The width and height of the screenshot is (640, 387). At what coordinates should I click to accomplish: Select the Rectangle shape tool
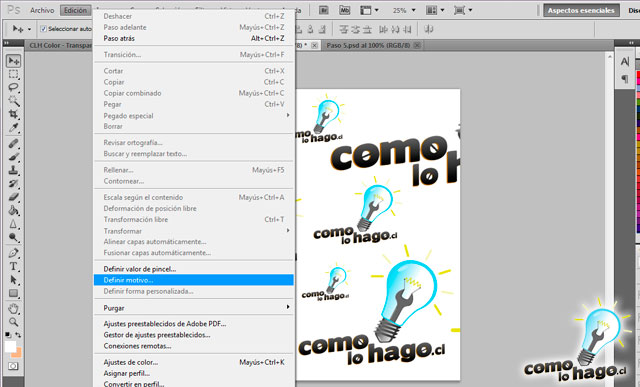tap(13, 293)
